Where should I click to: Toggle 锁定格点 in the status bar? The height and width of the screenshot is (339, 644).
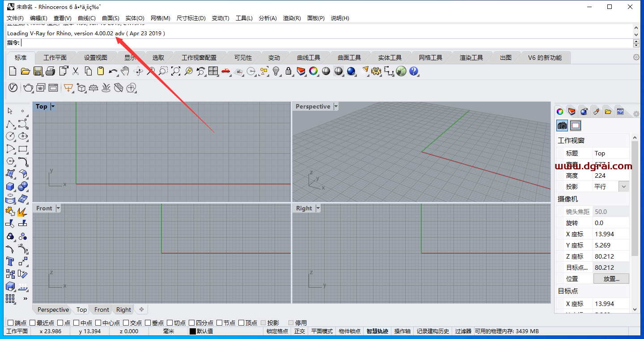277,331
